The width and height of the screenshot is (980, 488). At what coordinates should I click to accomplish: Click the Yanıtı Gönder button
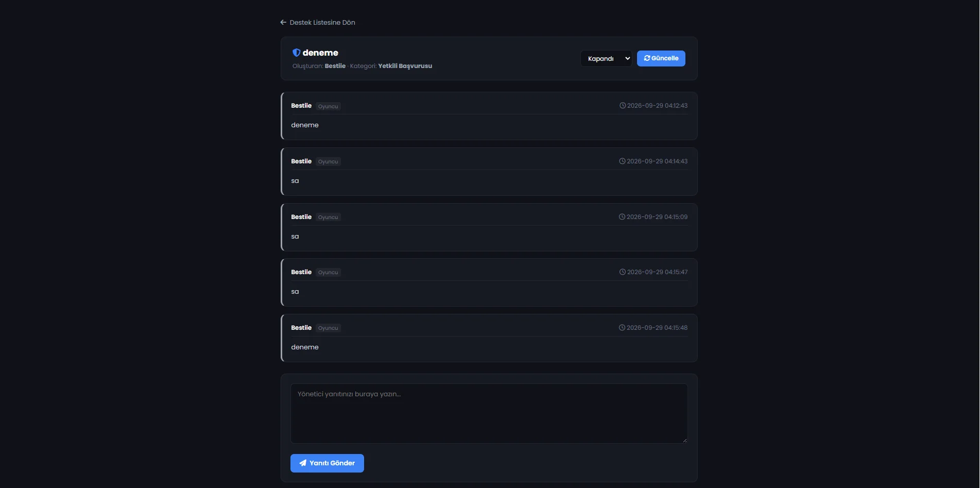(x=327, y=463)
